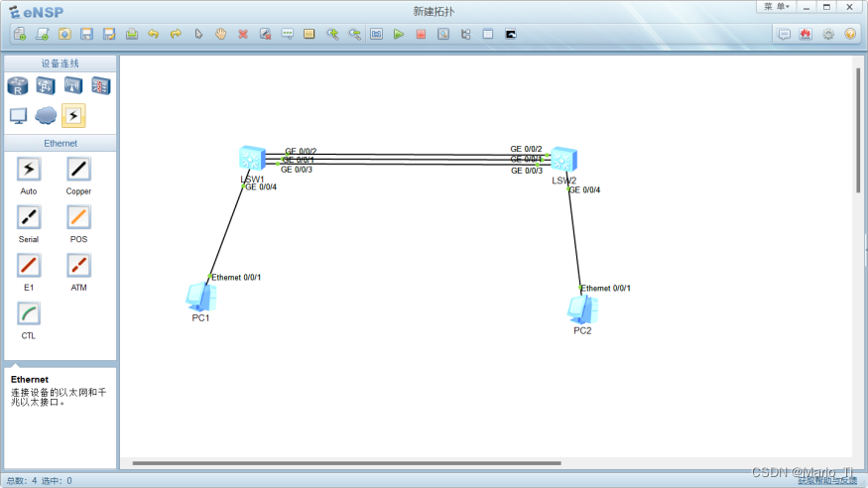The width and height of the screenshot is (868, 488).
Task: Select the PC terminal device category
Action: (x=18, y=116)
